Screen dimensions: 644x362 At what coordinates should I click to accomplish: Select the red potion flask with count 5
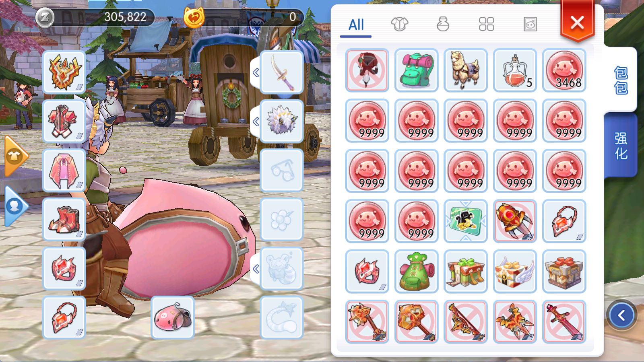[x=515, y=70]
